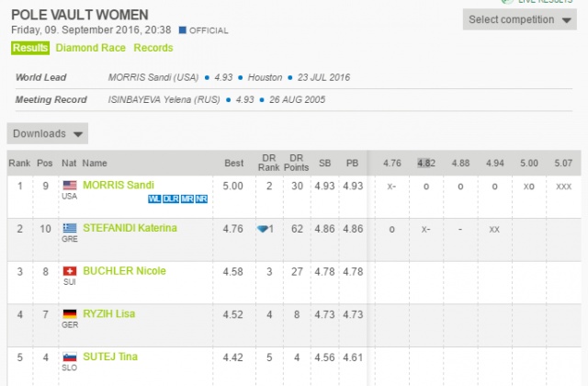
Task: Click the DLR badge under Morris Sandi
Action: 170,199
